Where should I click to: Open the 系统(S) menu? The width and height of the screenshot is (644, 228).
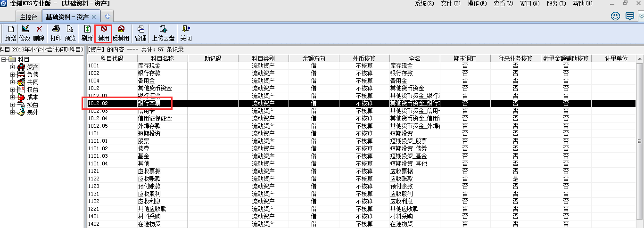(424, 4)
